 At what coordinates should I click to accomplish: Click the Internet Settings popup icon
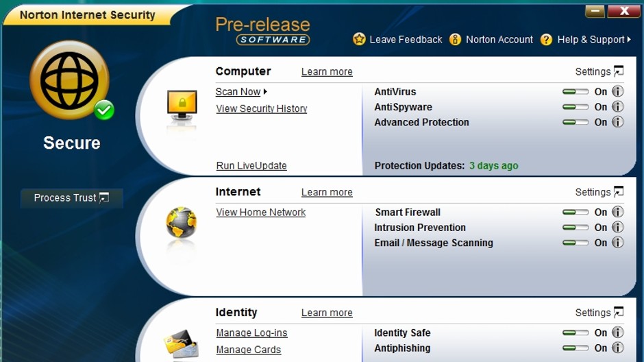click(x=619, y=191)
